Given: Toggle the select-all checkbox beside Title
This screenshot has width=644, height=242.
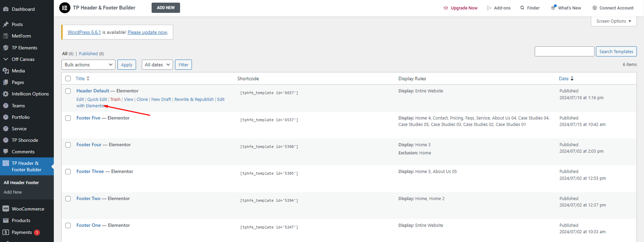Looking at the screenshot, I should click(68, 79).
